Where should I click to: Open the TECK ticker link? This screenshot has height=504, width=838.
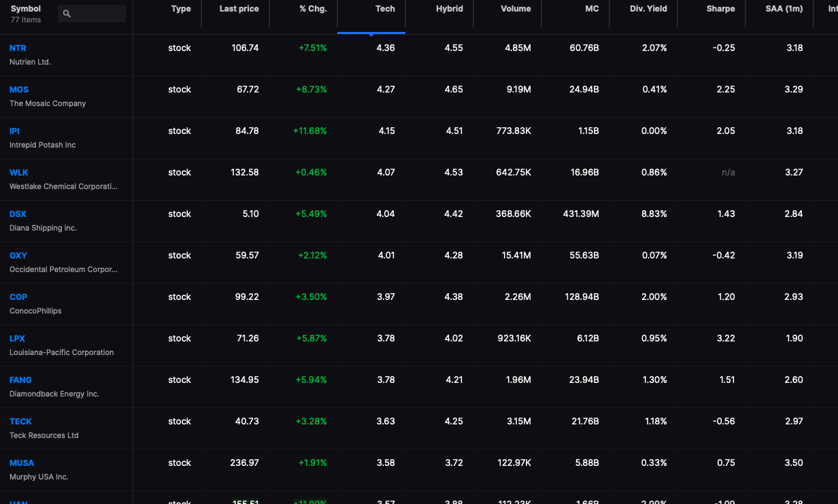pyautogui.click(x=20, y=422)
